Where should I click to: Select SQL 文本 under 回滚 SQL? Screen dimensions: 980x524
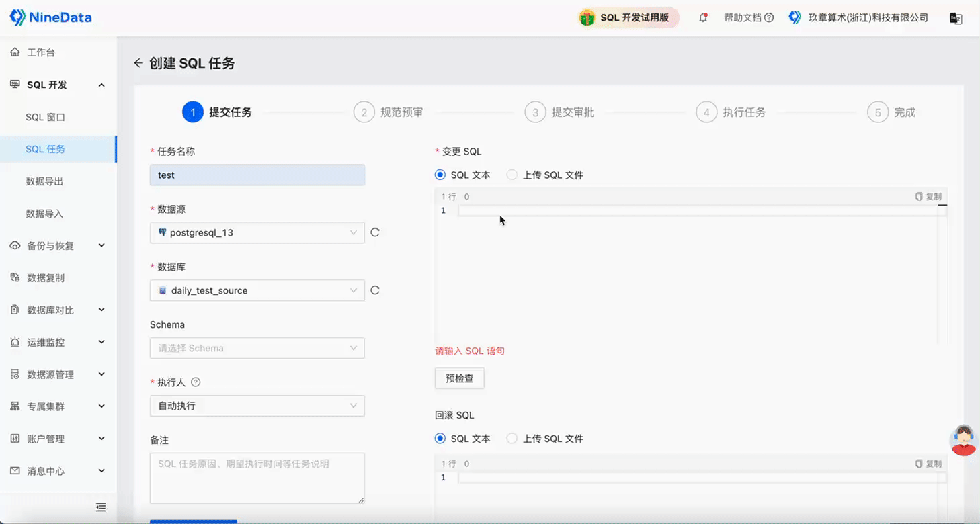[x=440, y=439]
